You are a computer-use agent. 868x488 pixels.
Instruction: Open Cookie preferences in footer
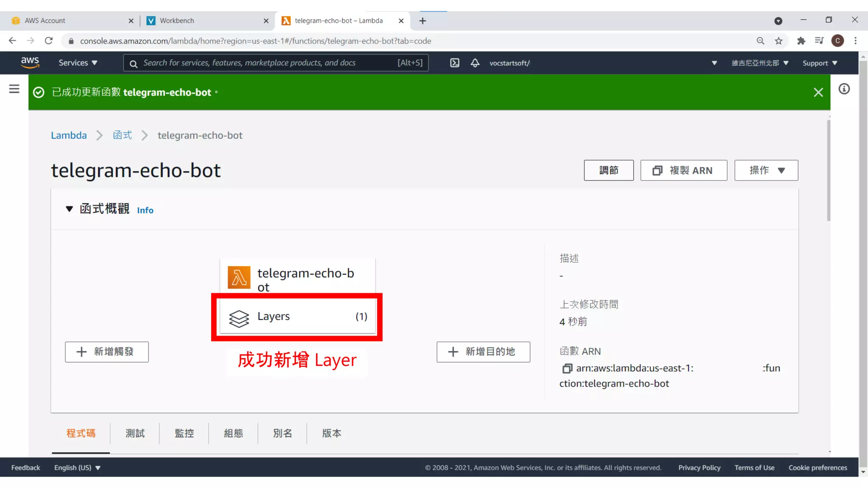tap(818, 468)
